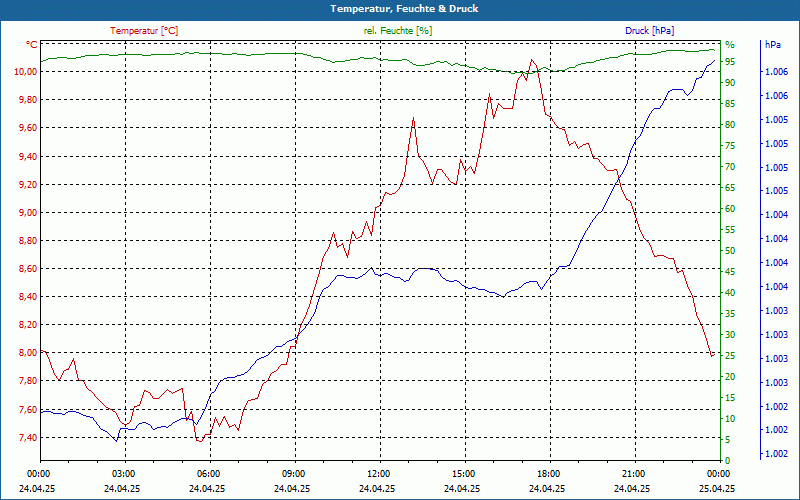Click the "25.04.25" date label

(x=717, y=488)
